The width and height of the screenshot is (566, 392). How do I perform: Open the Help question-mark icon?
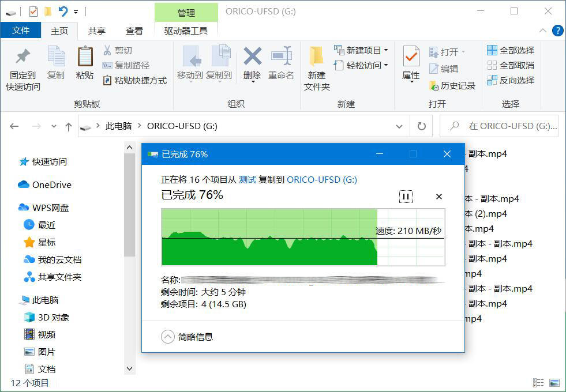click(558, 31)
